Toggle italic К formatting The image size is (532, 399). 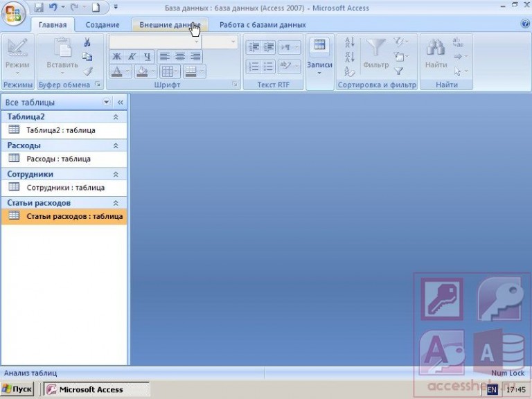click(x=132, y=57)
